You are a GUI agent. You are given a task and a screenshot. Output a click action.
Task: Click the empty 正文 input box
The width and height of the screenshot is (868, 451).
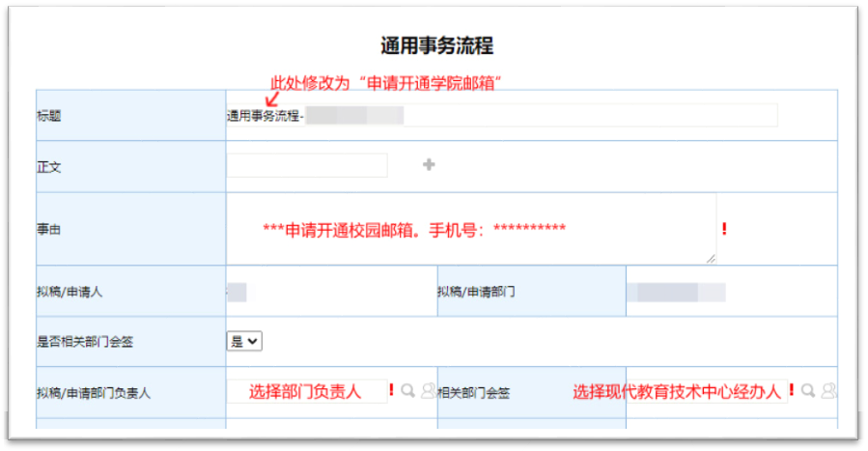(307, 165)
